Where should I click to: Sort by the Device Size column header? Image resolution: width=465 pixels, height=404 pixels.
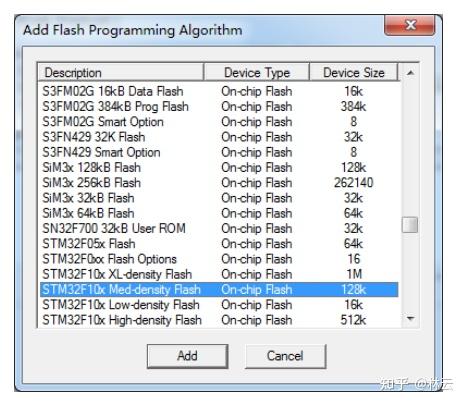(x=354, y=72)
